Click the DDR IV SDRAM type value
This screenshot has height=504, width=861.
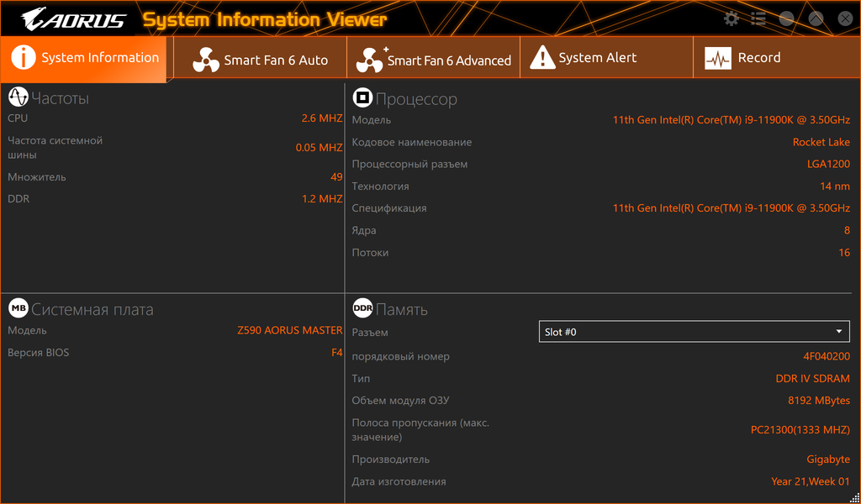click(x=813, y=378)
